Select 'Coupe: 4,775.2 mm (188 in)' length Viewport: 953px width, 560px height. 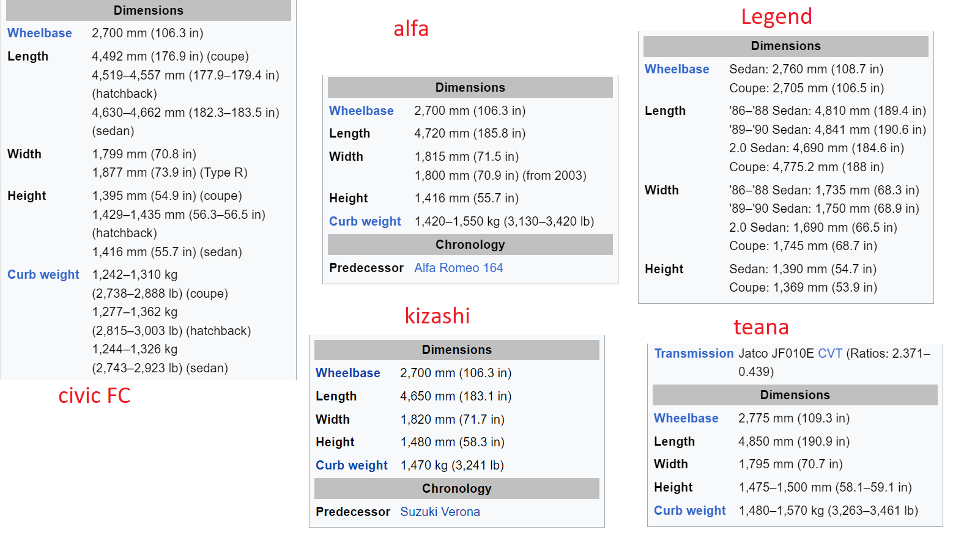(807, 167)
